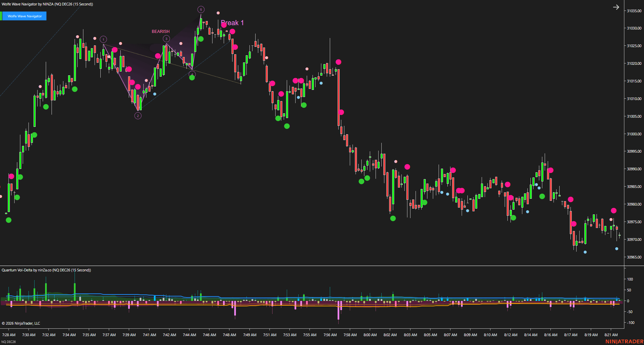Click the Quantum Vol-Delta panel title

[x=46, y=270]
